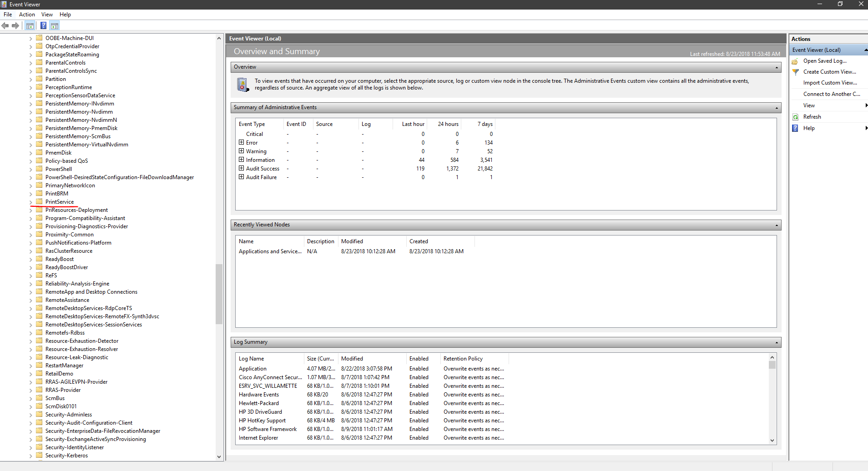
Task: Click the ReFS folder icon
Action: point(40,275)
